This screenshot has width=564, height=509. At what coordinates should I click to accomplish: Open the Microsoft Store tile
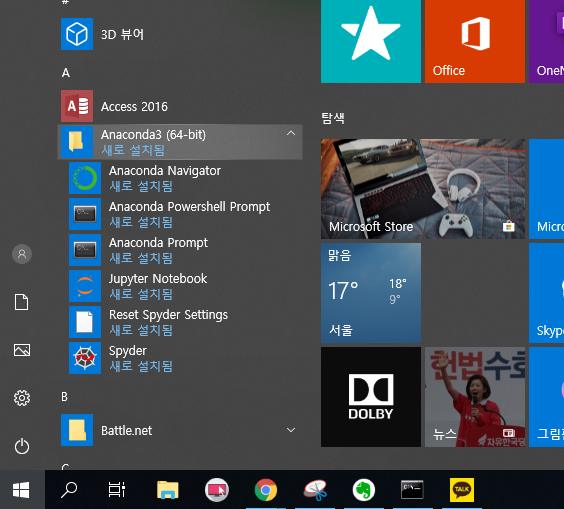click(423, 189)
